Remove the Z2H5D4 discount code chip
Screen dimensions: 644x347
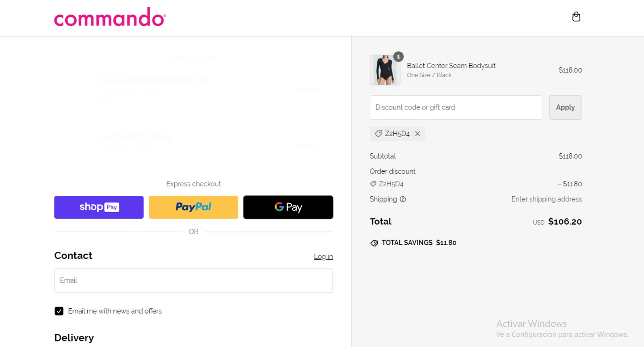417,134
